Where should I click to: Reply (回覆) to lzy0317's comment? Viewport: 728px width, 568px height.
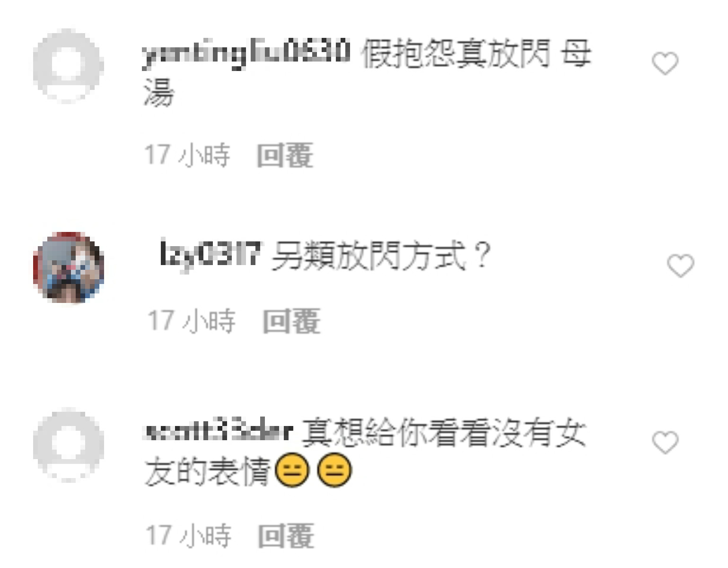click(291, 321)
